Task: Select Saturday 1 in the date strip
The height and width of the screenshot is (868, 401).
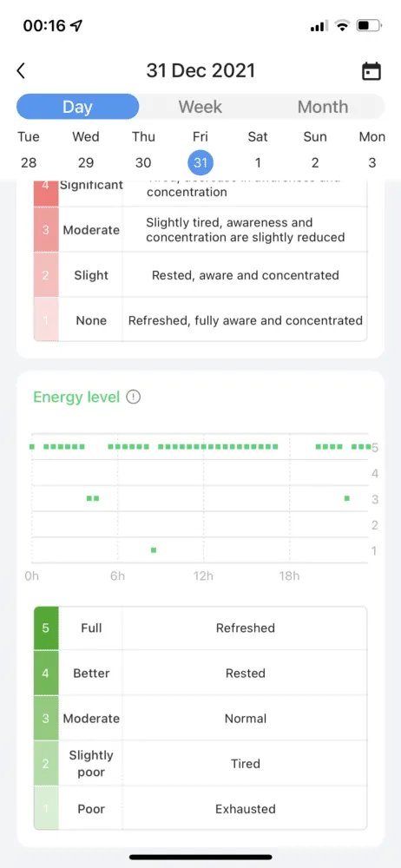Action: (x=258, y=149)
